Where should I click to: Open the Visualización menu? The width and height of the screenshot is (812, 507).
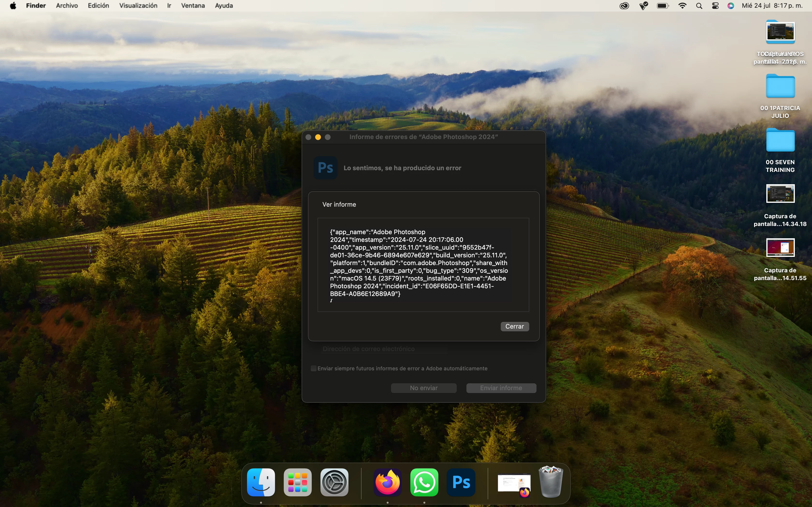point(138,6)
